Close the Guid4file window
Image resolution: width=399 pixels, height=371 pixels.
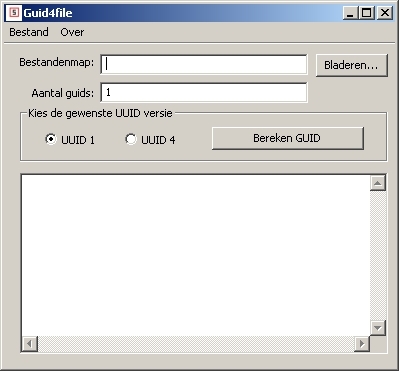point(385,13)
